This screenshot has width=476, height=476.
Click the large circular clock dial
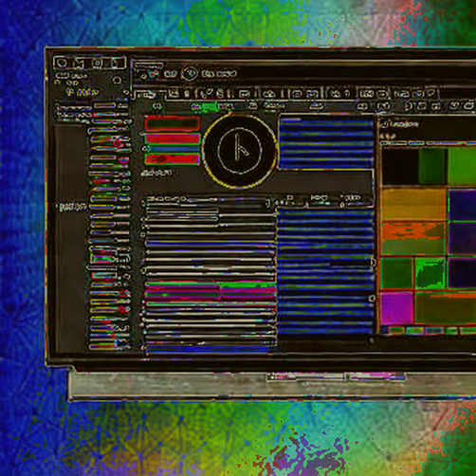240,150
